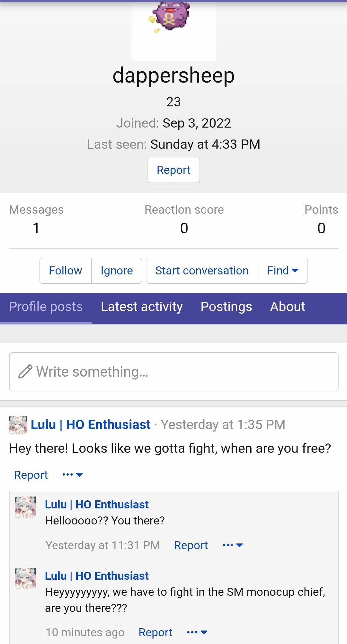Screen dimensions: 347x644
Task: Report the 'Hellooooo?? You there?' comment
Action: point(191,545)
